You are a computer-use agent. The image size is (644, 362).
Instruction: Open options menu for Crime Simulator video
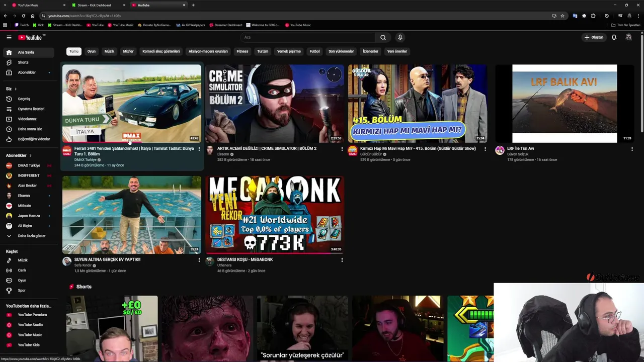(x=342, y=149)
